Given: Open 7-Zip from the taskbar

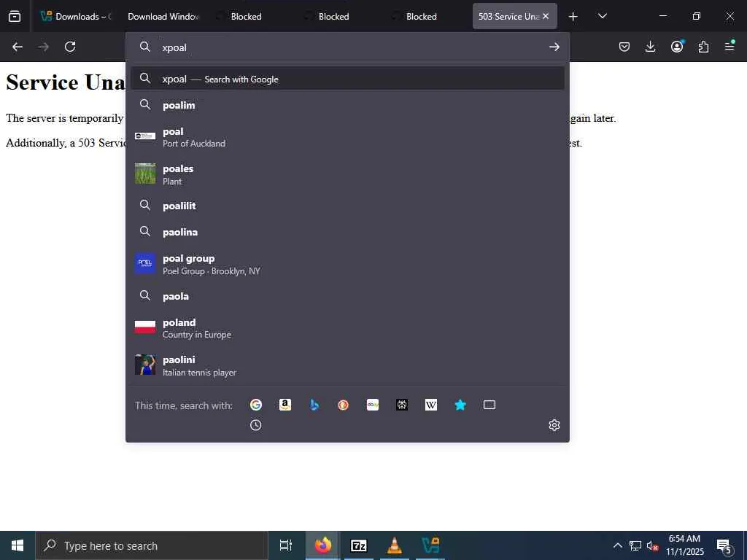Looking at the screenshot, I should (359, 545).
